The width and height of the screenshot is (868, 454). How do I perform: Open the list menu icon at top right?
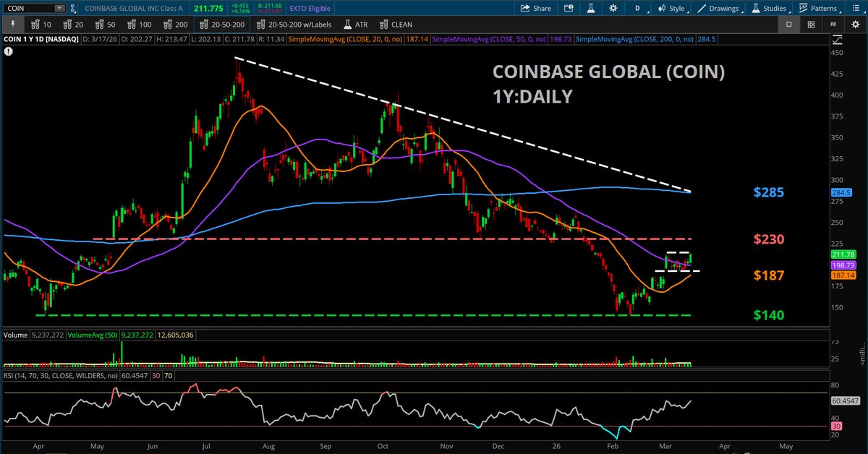855,9
